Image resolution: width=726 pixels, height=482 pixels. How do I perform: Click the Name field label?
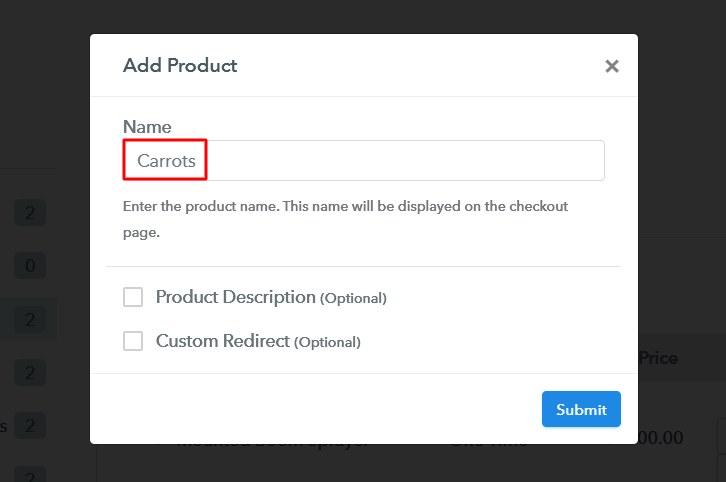click(147, 126)
